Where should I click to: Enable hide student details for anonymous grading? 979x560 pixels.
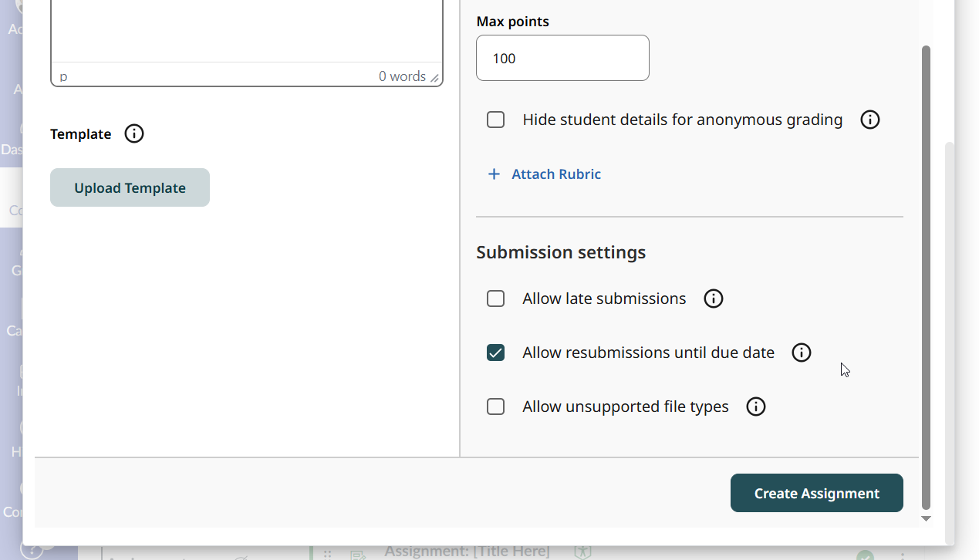tap(495, 120)
